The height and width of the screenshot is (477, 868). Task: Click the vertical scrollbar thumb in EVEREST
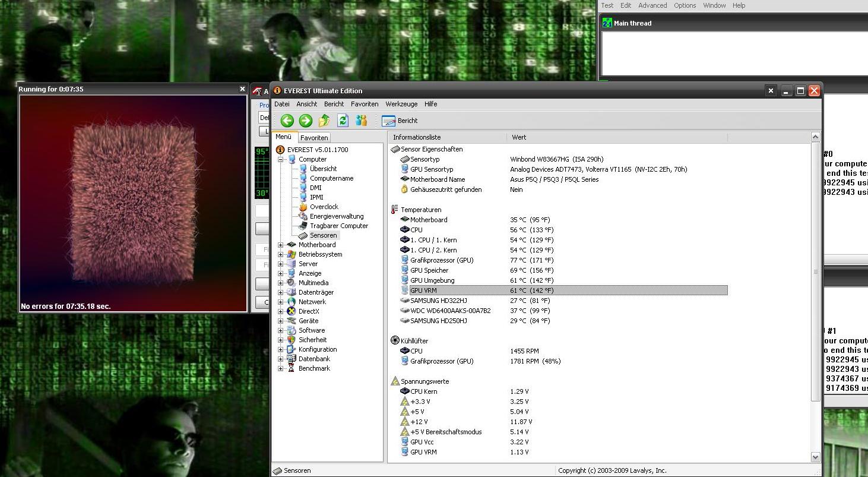point(815,271)
